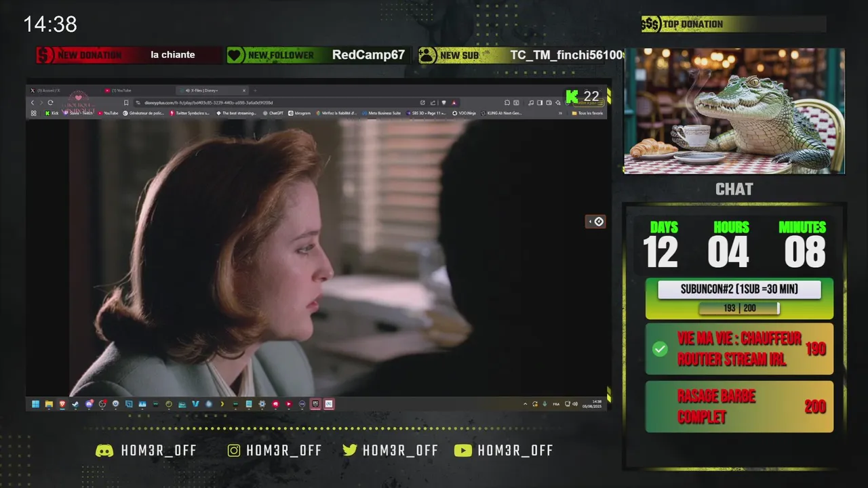868x488 pixels.
Task: Click the Instagram logo beside HOM3R_OFF
Action: tap(234, 451)
